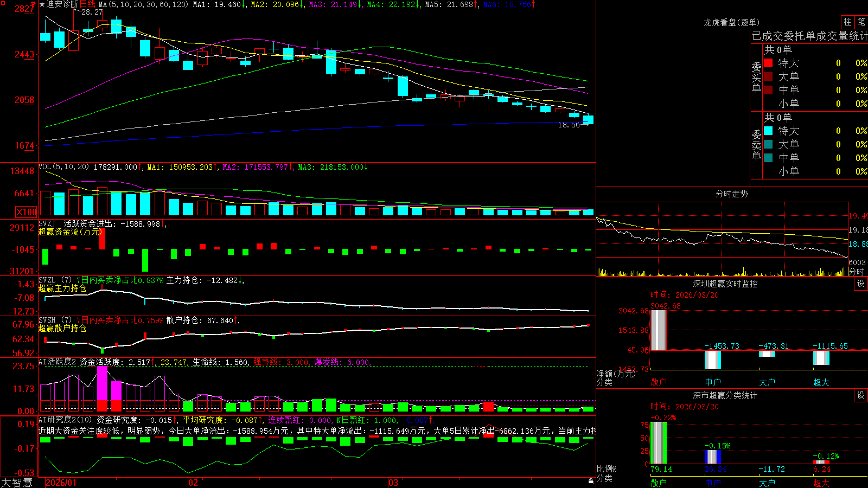Switch 龙虎看盘 to 笔 (tick) view

pos(861,22)
